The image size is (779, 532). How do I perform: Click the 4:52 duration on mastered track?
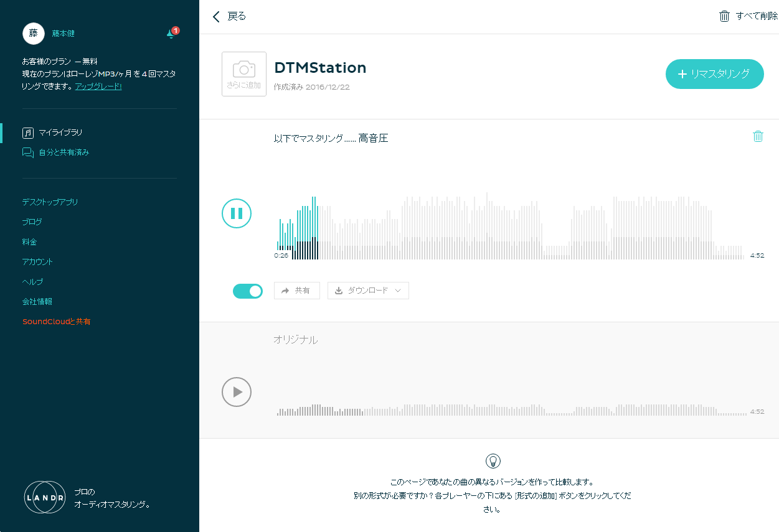(757, 255)
